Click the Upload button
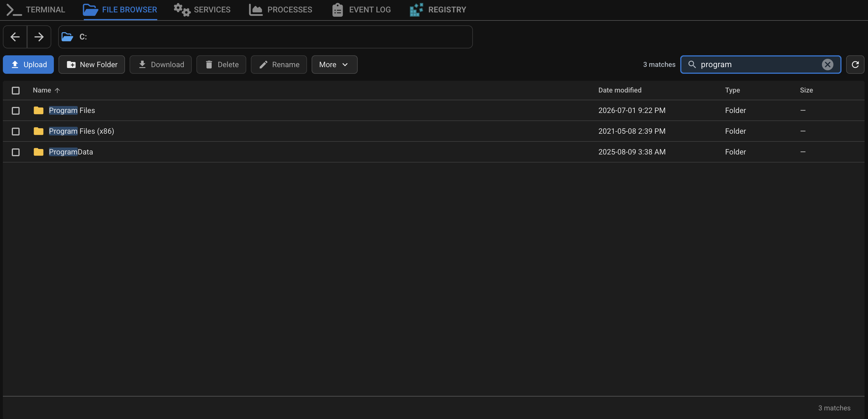 click(28, 64)
